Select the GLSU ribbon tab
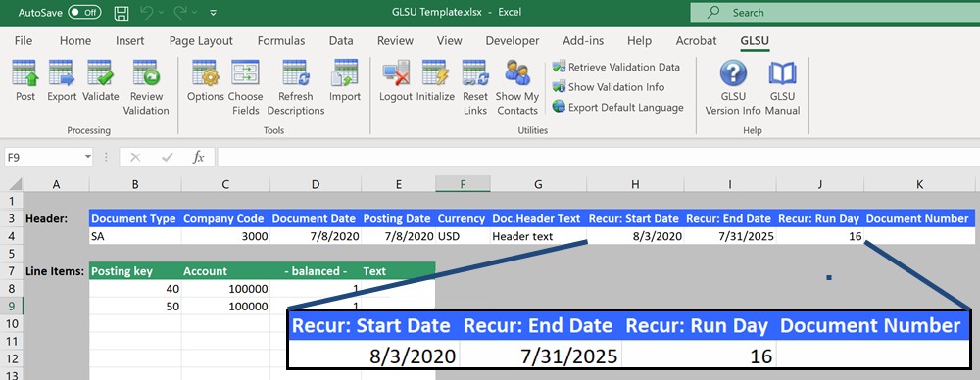The image size is (980, 380). tap(755, 40)
